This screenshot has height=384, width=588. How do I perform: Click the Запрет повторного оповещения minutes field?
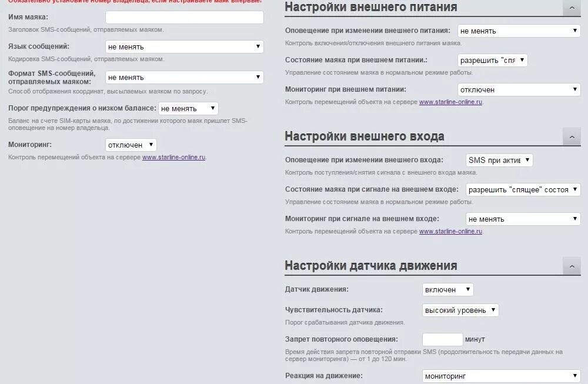click(x=443, y=339)
